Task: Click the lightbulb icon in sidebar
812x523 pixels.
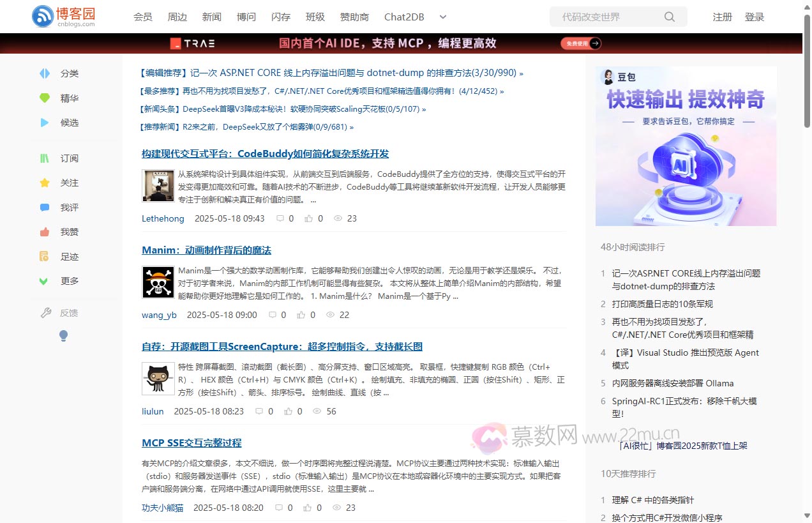Action: click(63, 336)
